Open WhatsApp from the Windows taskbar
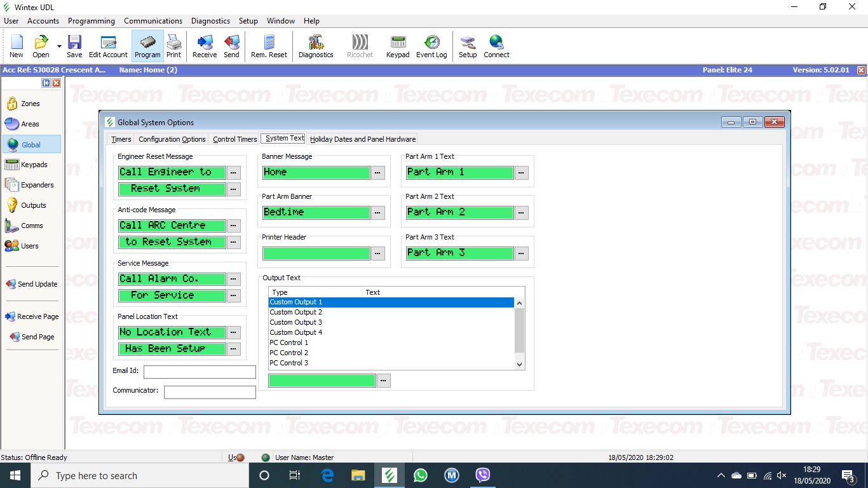868x488 pixels. 421,475
